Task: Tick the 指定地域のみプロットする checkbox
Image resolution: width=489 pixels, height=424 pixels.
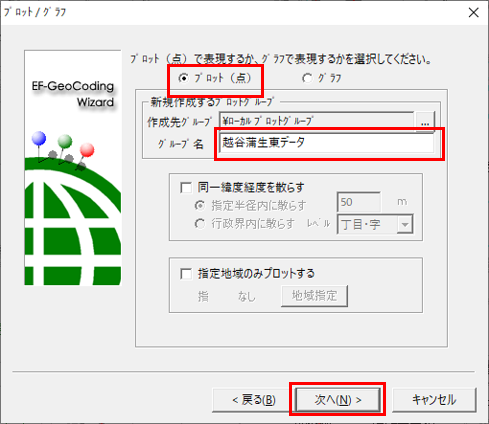Action: click(x=186, y=274)
